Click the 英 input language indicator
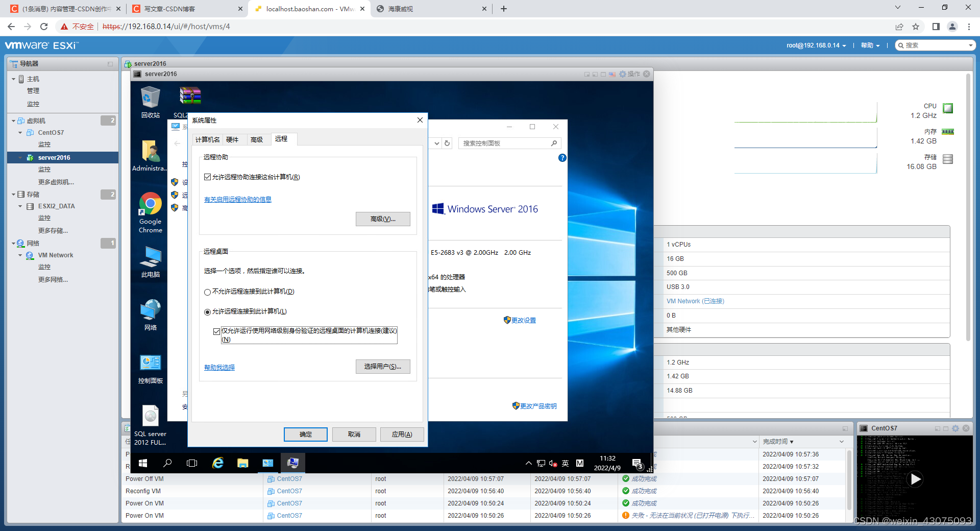Screen dimensions: 980x531 pyautogui.click(x=565, y=463)
